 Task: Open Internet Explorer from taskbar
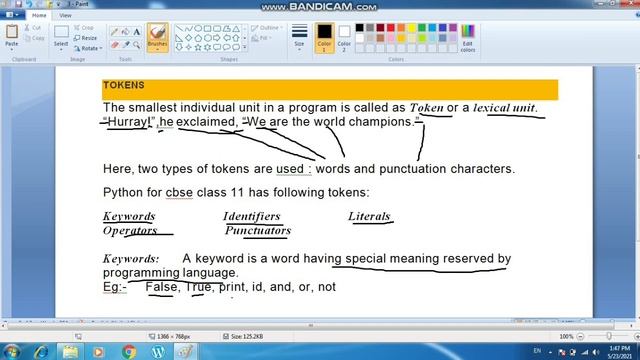41,351
